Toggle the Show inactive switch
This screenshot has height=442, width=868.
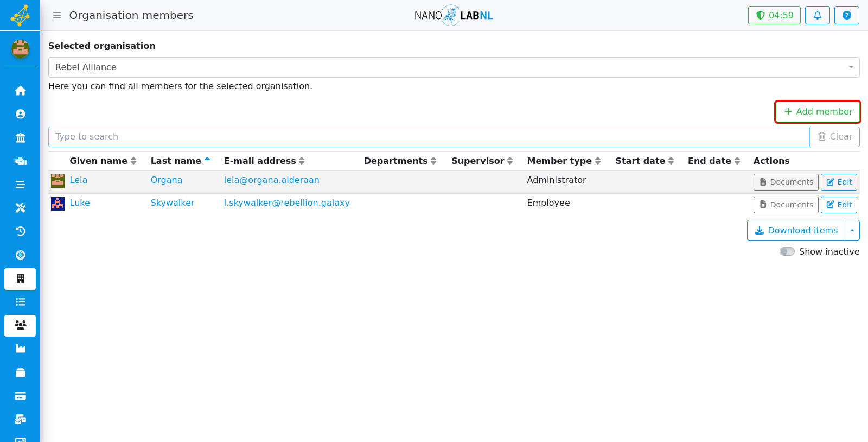click(x=787, y=251)
